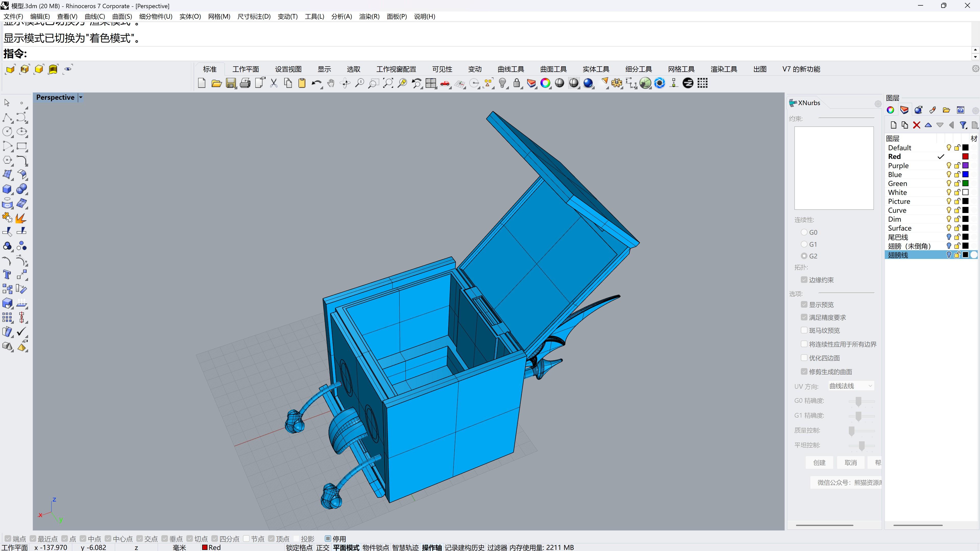Screen dimensions: 980x551
Task: Click the 创建 button in XNurbs
Action: coord(819,462)
